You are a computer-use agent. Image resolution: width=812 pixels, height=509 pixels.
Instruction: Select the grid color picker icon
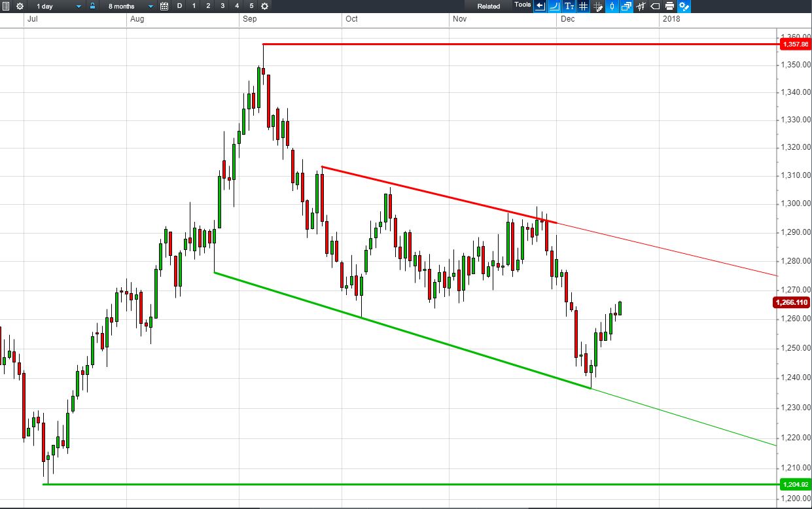(598, 7)
